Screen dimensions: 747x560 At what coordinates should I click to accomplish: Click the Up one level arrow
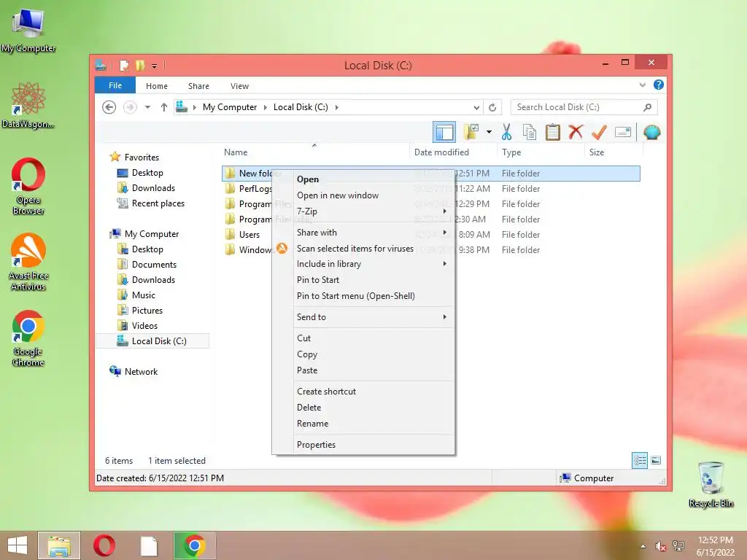[164, 107]
